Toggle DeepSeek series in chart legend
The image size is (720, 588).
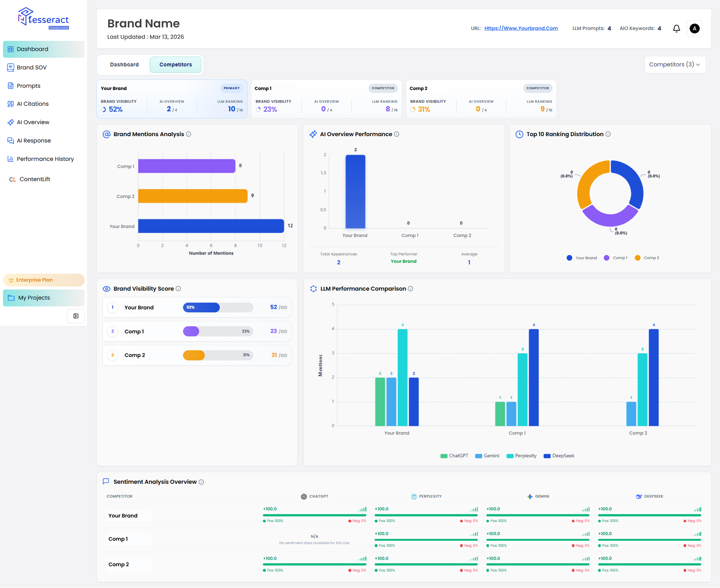click(x=559, y=456)
